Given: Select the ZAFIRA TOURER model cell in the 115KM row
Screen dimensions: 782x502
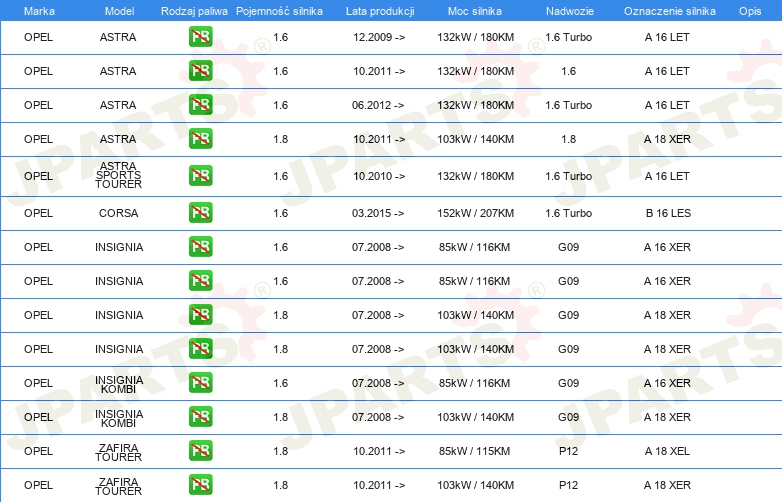Looking at the screenshot, I should click(118, 452).
